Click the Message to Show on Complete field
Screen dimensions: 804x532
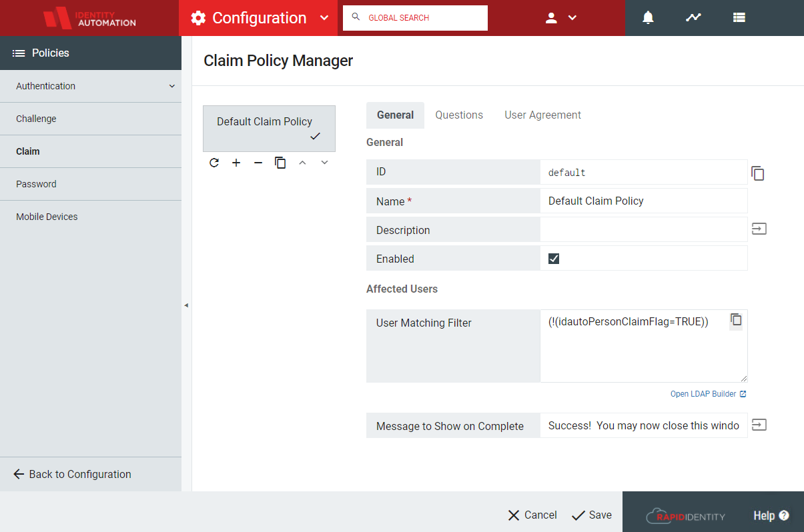point(644,425)
